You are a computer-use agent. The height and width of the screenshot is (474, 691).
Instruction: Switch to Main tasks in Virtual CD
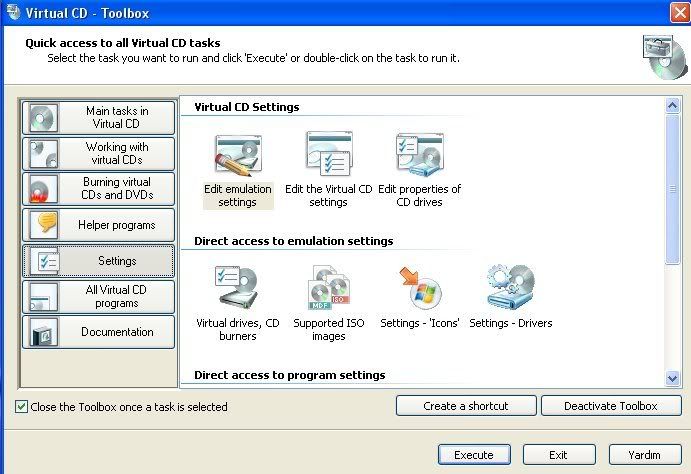[99, 118]
